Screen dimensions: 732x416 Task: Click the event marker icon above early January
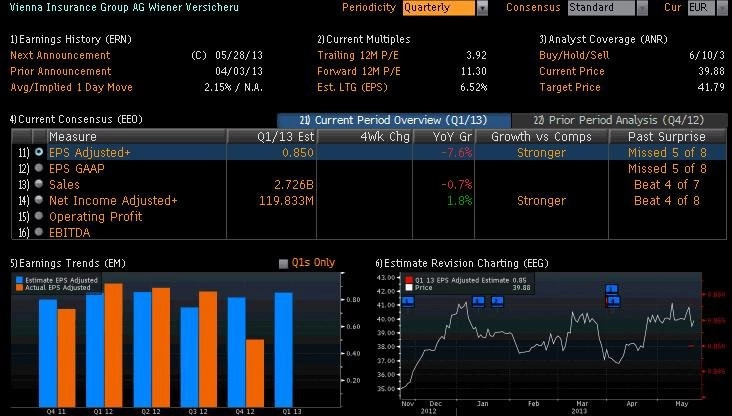497,302
